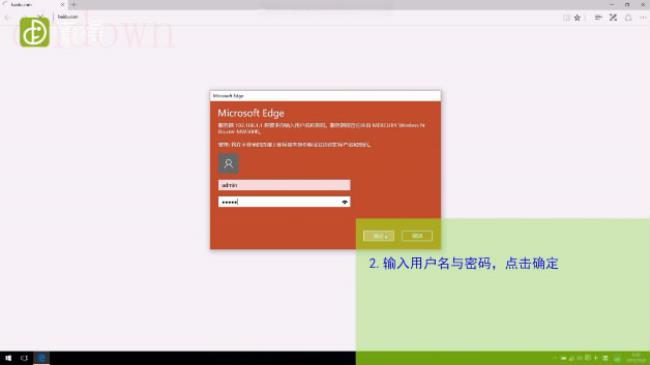Image resolution: width=650 pixels, height=365 pixels.
Task: Click the address bar in Edge
Action: (307, 17)
